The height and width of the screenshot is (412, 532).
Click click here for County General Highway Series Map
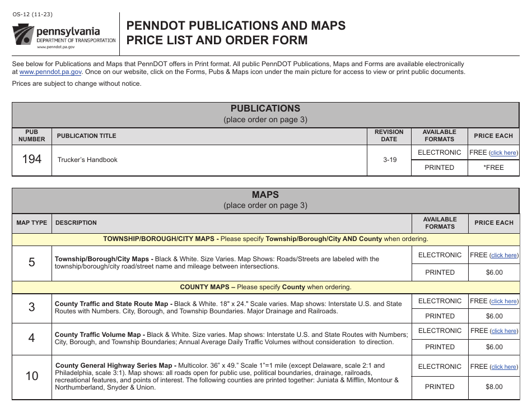(x=503, y=366)
